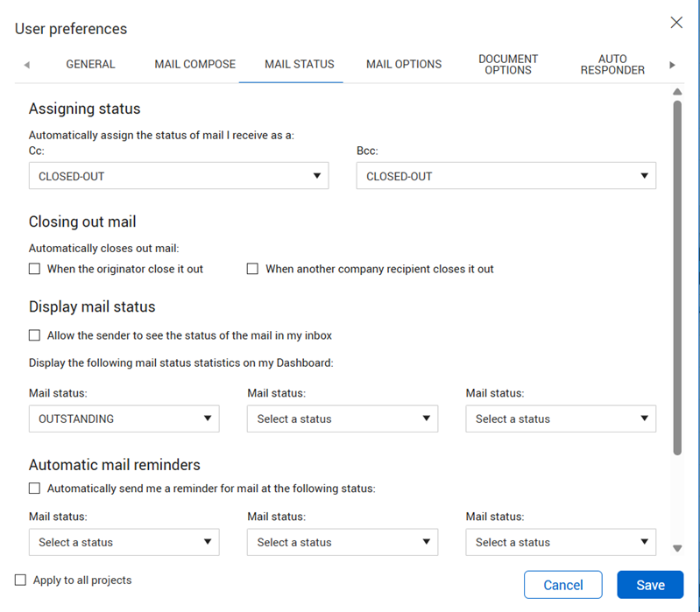Click the Save button
Image resolution: width=700 pixels, height=612 pixels.
[x=650, y=585]
